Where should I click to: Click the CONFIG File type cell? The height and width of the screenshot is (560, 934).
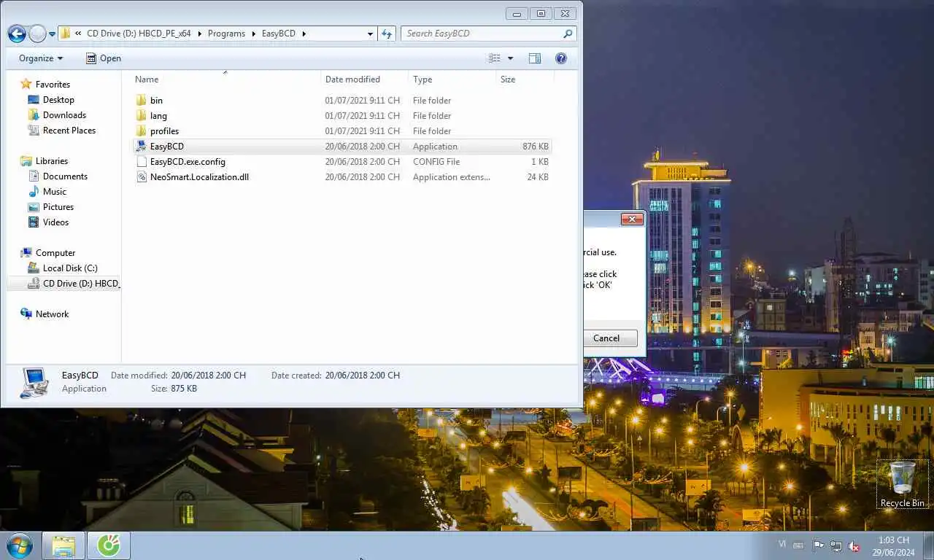pyautogui.click(x=436, y=162)
